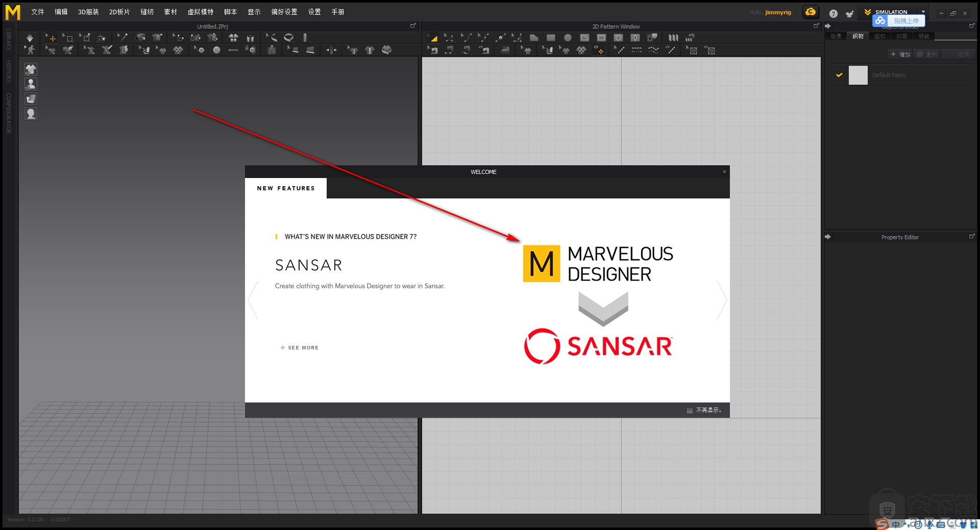This screenshot has width=980, height=530.
Task: Open the 编辑 menu
Action: click(61, 12)
